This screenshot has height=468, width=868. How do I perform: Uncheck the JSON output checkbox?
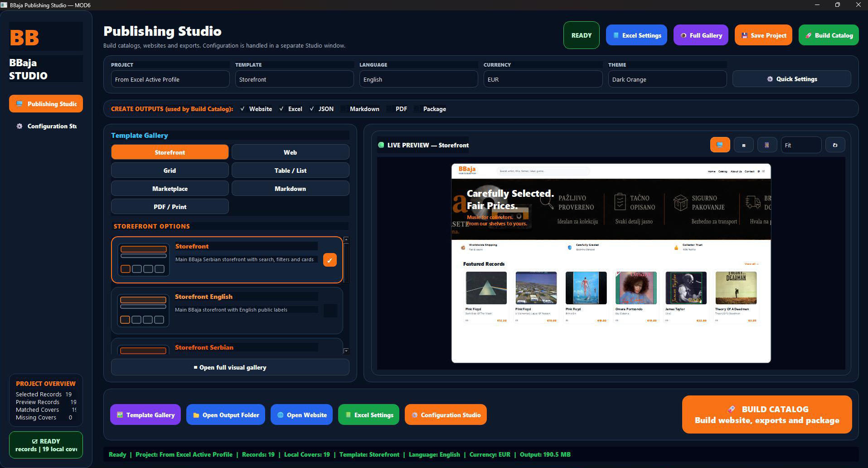coord(311,109)
